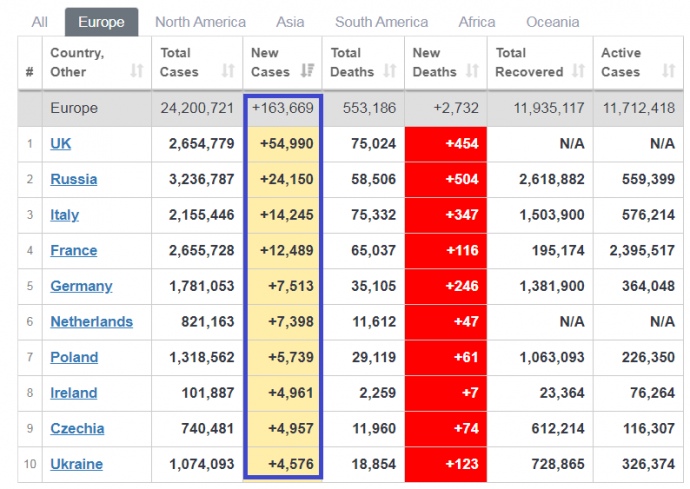Screen dimensions: 690x489
Task: Select the Africa tab
Action: click(x=476, y=22)
